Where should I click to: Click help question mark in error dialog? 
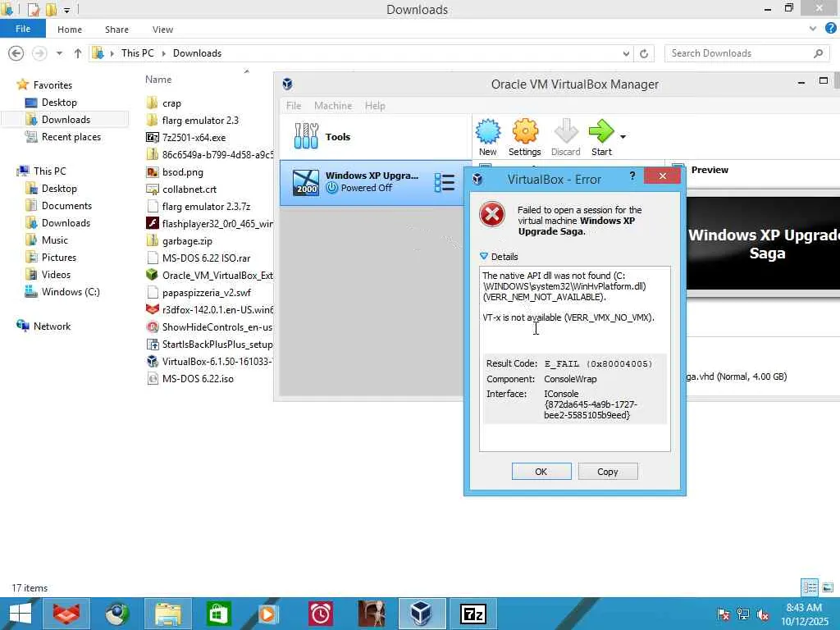click(x=632, y=176)
